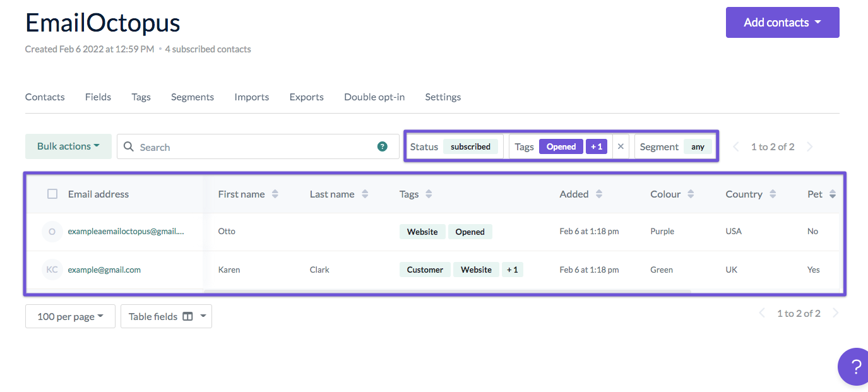Click the +1 badge in the Tags filter

597,146
